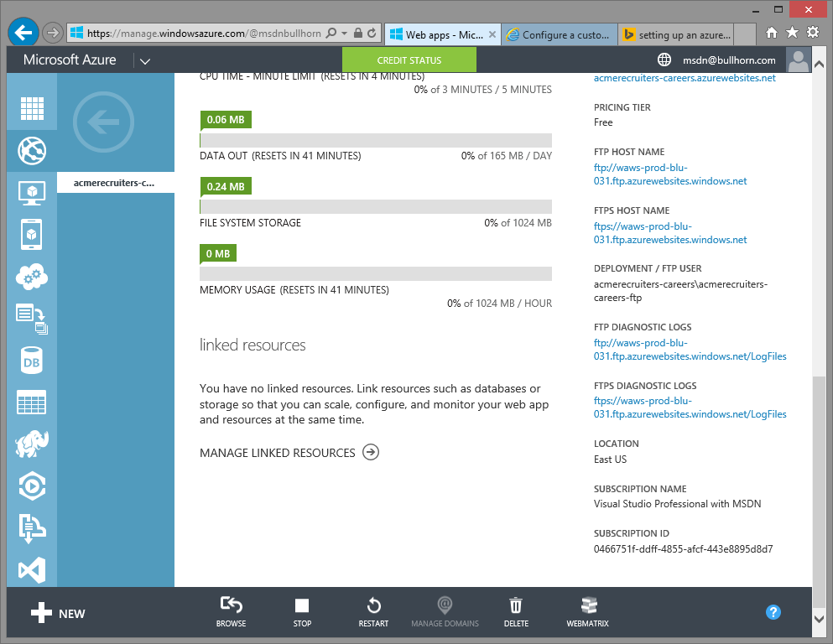The height and width of the screenshot is (644, 833).
Task: Open the Visual Studio Online icon
Action: pyautogui.click(x=32, y=570)
